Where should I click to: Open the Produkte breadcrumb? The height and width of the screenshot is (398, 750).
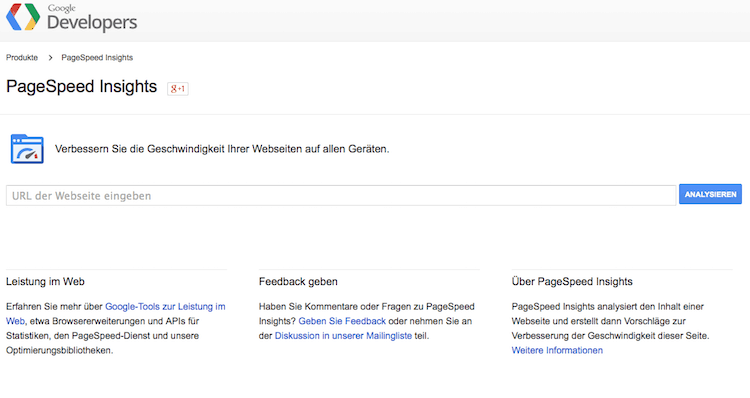[x=22, y=57]
